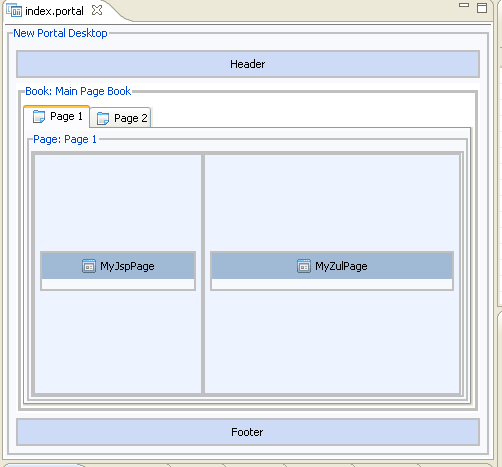Close the index.portal editor tab
This screenshot has width=502, height=467.
(x=97, y=10)
